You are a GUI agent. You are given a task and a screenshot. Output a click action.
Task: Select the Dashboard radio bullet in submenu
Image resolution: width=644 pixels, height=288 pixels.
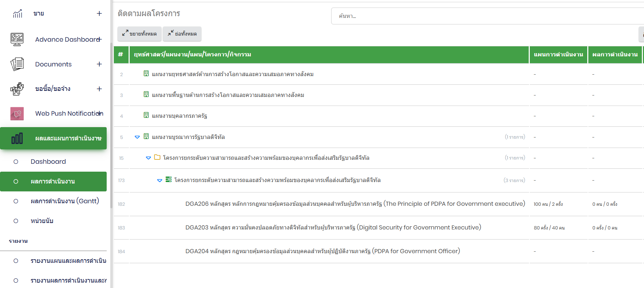point(16,162)
